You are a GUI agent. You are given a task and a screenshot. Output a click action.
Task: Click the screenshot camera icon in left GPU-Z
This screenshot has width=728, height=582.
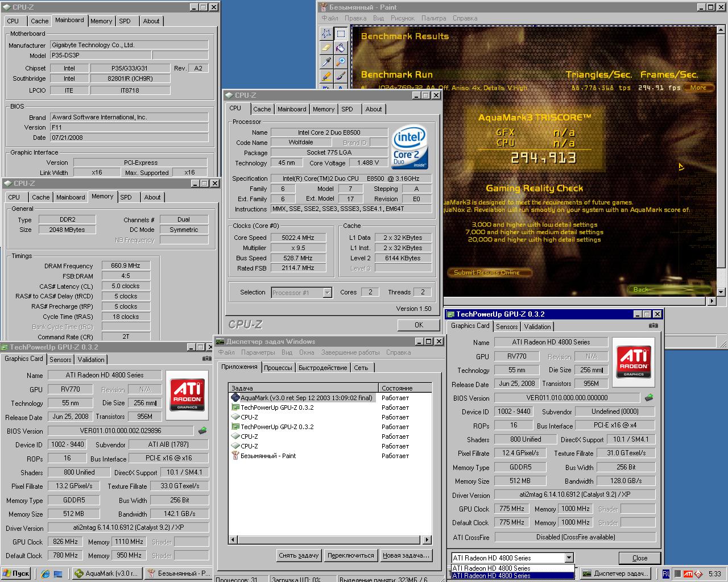point(207,359)
